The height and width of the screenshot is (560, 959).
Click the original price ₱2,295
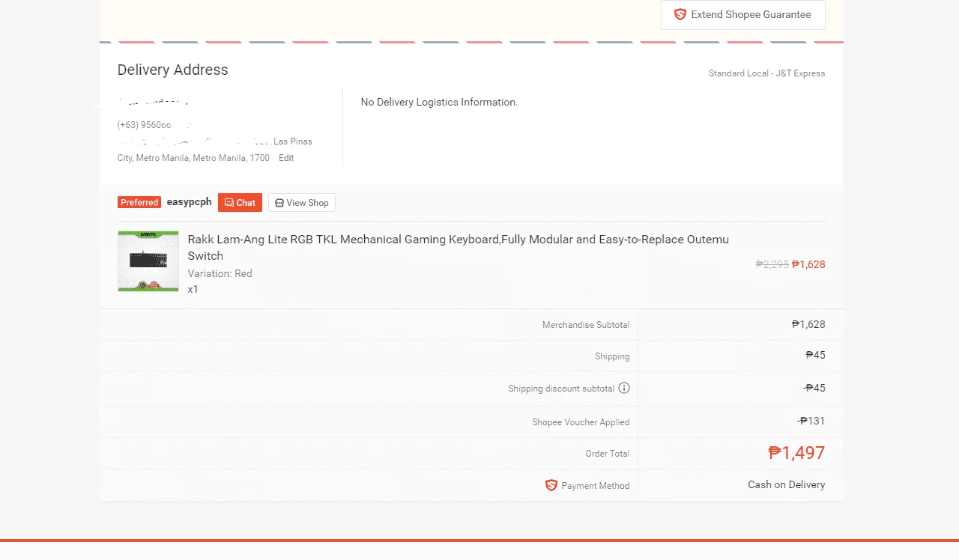772,264
